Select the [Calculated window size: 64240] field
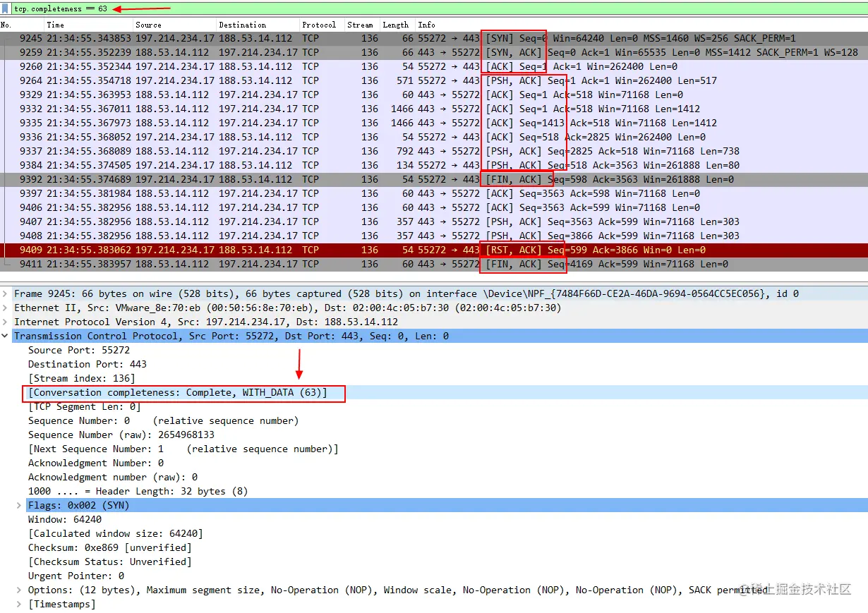This screenshot has height=613, width=868. pyautogui.click(x=116, y=533)
